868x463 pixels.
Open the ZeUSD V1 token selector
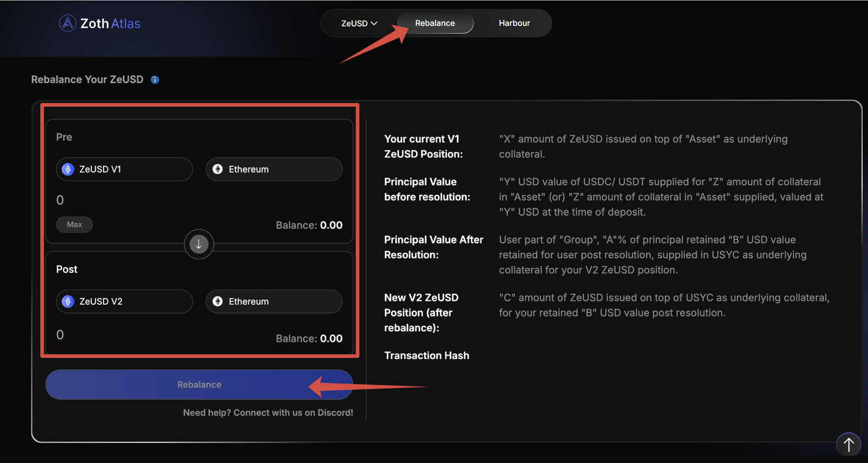tap(125, 169)
